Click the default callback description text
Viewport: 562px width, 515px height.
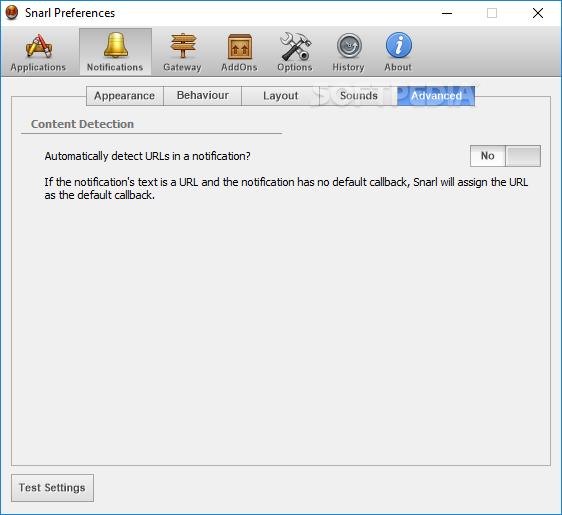[x=286, y=189]
